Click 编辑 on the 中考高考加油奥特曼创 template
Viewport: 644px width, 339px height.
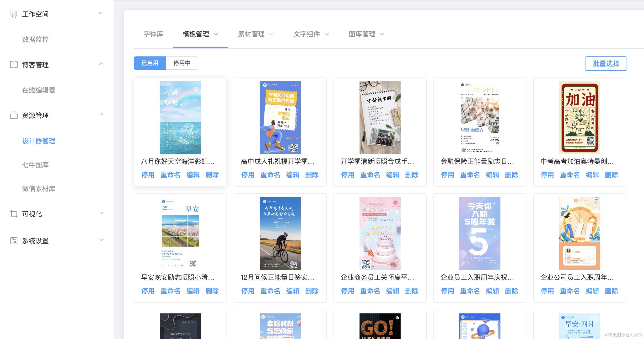tap(592, 175)
